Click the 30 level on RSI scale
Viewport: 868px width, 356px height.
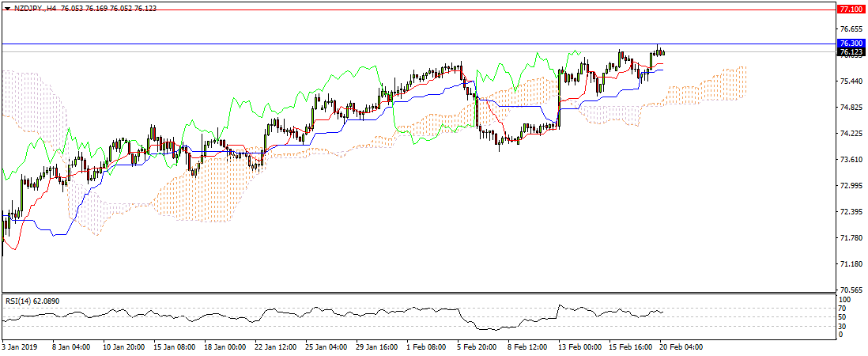click(x=843, y=326)
